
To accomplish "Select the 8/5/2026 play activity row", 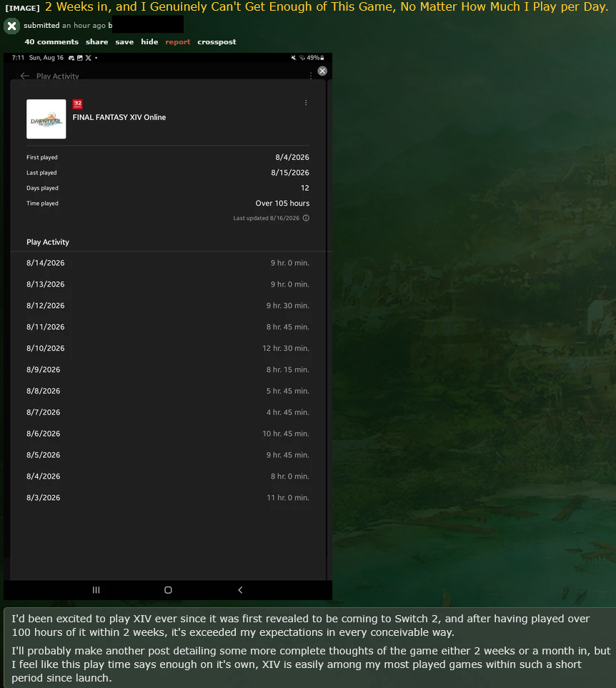I will (x=168, y=455).
